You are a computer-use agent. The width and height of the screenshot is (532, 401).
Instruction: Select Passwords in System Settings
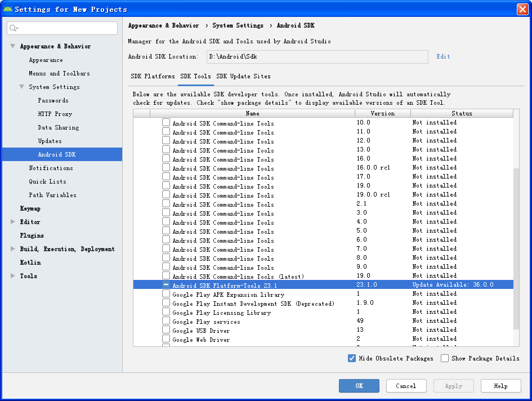(x=53, y=100)
